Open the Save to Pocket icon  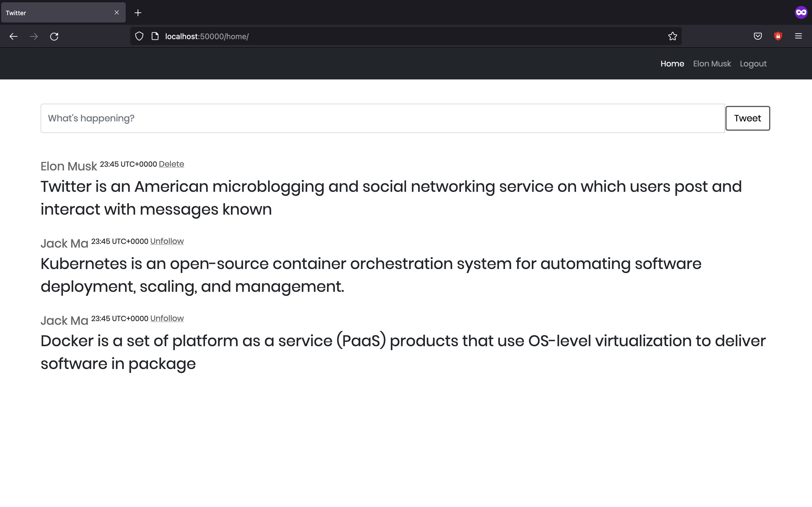[758, 36]
